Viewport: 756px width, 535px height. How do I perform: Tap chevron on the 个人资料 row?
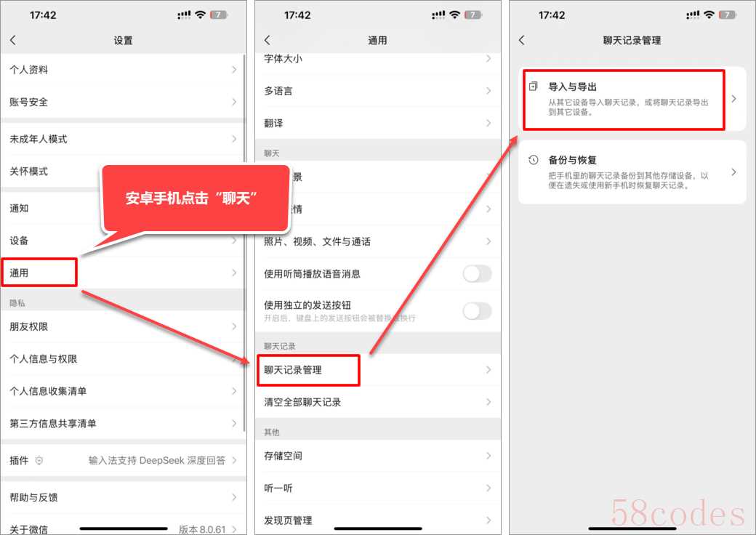point(234,69)
